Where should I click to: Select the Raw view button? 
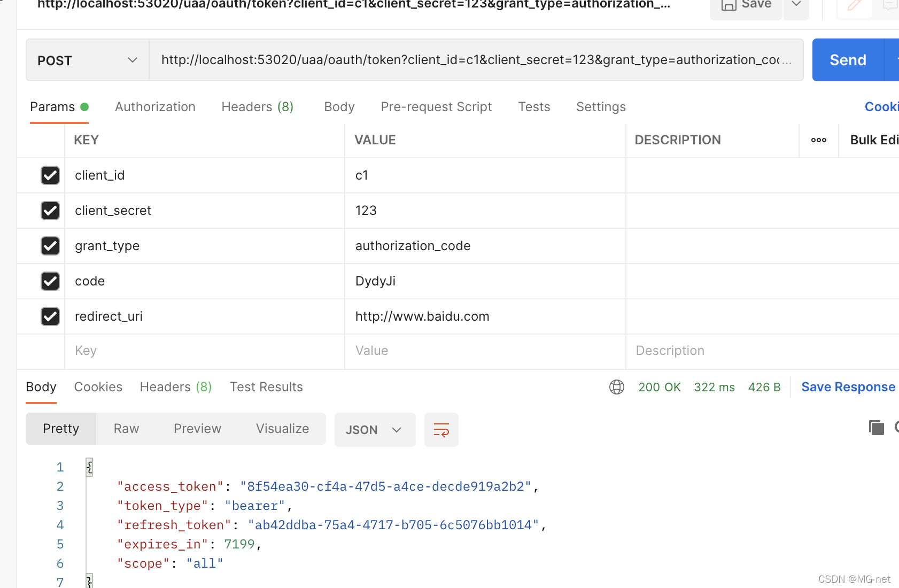[126, 429]
